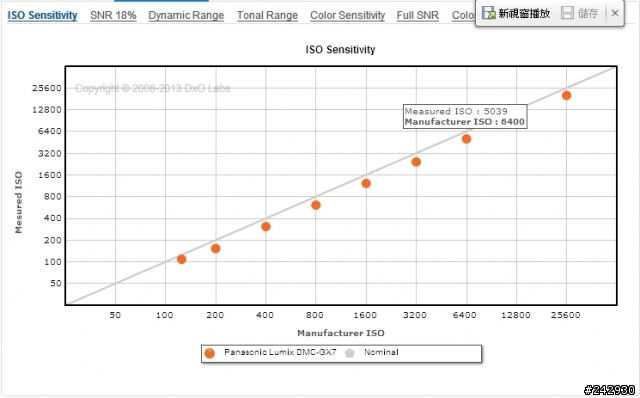Click data point at manufacturer ISO 800

click(316, 205)
